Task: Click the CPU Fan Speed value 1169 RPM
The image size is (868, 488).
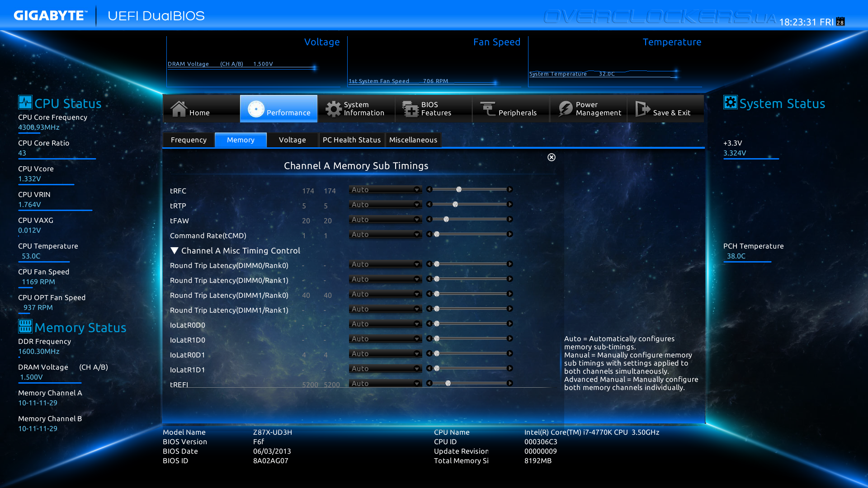Action: click(38, 282)
